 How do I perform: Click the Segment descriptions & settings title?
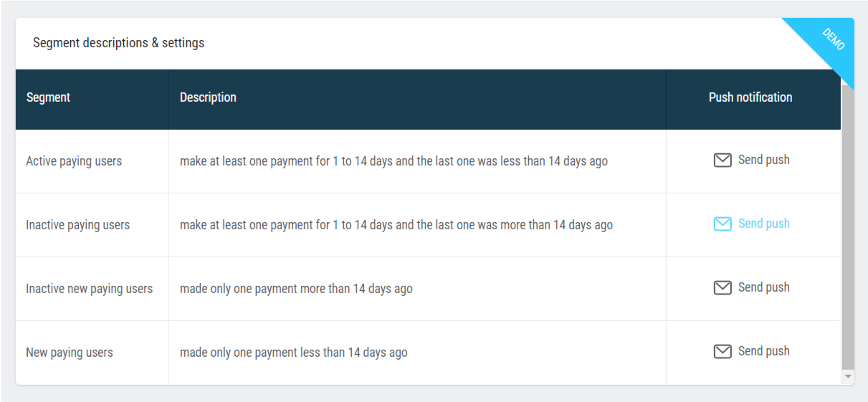pyautogui.click(x=118, y=43)
